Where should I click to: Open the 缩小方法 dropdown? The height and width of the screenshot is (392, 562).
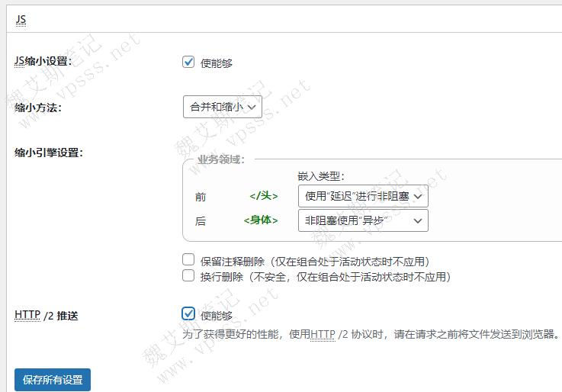tap(222, 107)
